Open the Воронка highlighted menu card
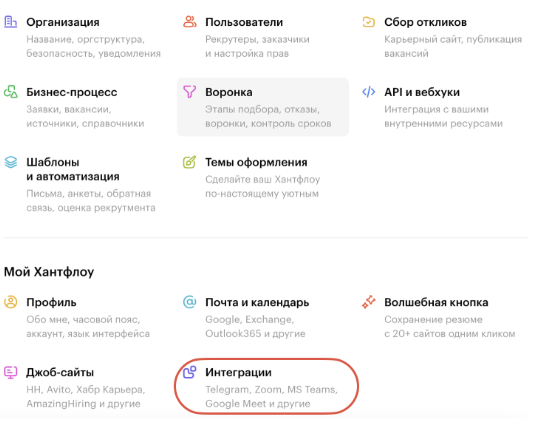 [263, 107]
